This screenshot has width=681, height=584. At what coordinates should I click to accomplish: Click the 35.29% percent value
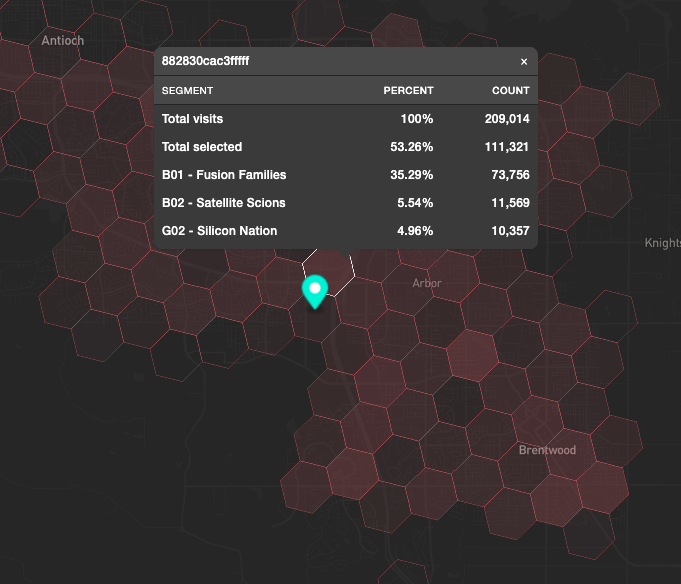click(411, 175)
